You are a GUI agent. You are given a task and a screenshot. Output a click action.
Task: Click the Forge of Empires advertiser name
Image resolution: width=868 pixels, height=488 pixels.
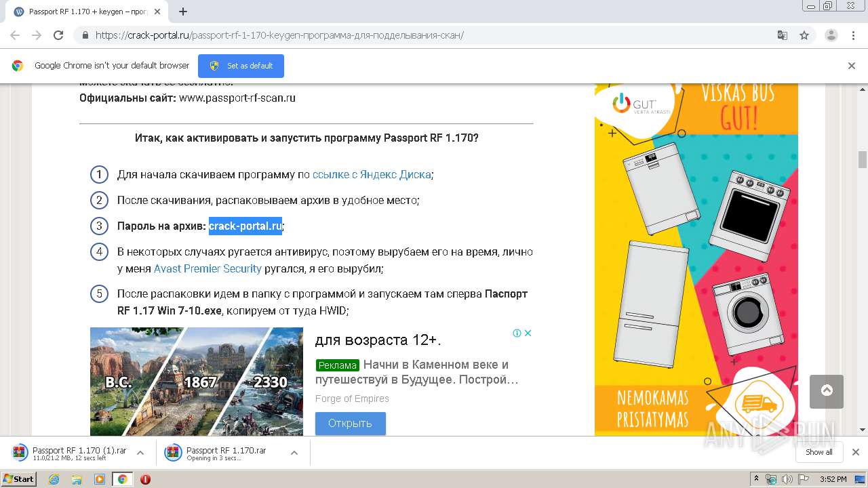352,399
